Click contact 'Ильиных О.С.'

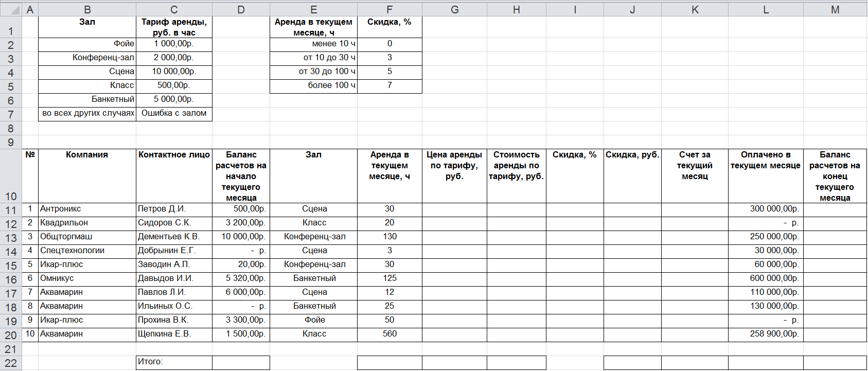(x=174, y=307)
